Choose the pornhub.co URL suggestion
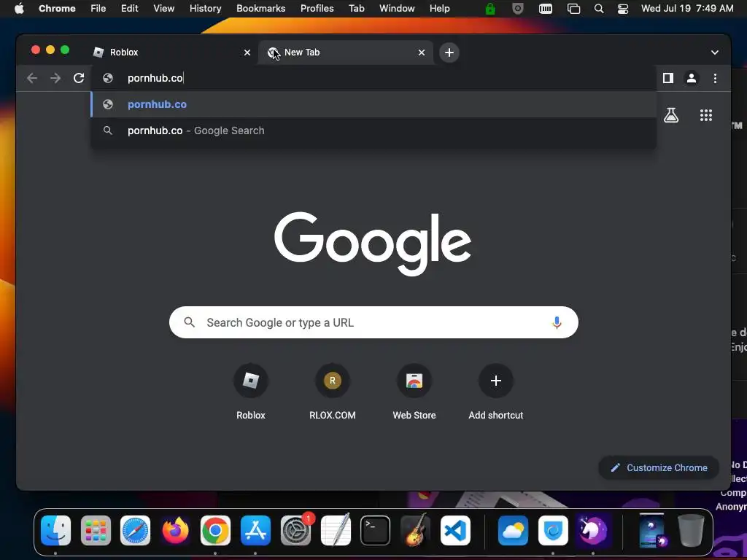The height and width of the screenshot is (560, 747). pyautogui.click(x=373, y=104)
